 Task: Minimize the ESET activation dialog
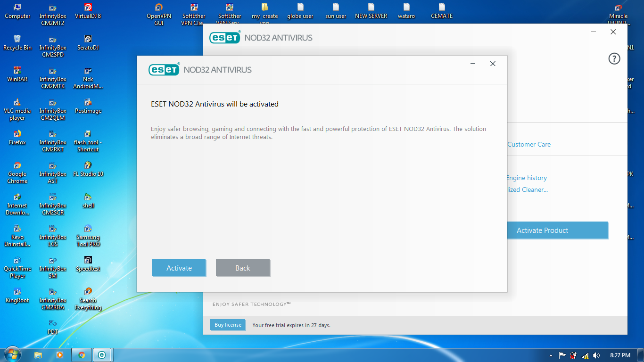click(473, 64)
